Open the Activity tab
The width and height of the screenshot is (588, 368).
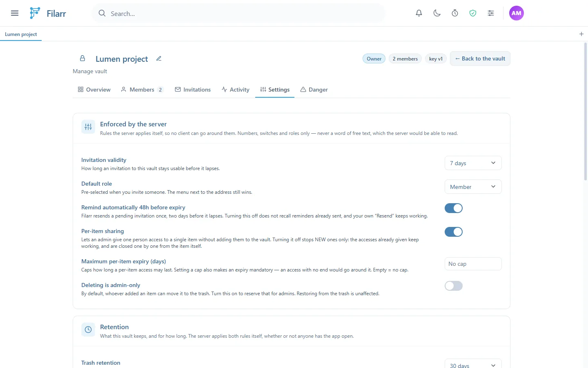point(236,90)
